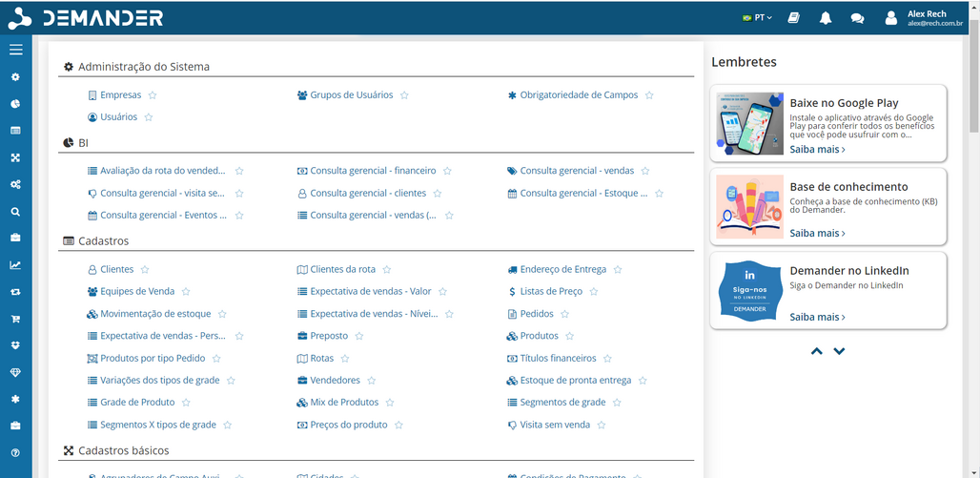Open Títulos financeiros
980x478 pixels.
click(558, 358)
